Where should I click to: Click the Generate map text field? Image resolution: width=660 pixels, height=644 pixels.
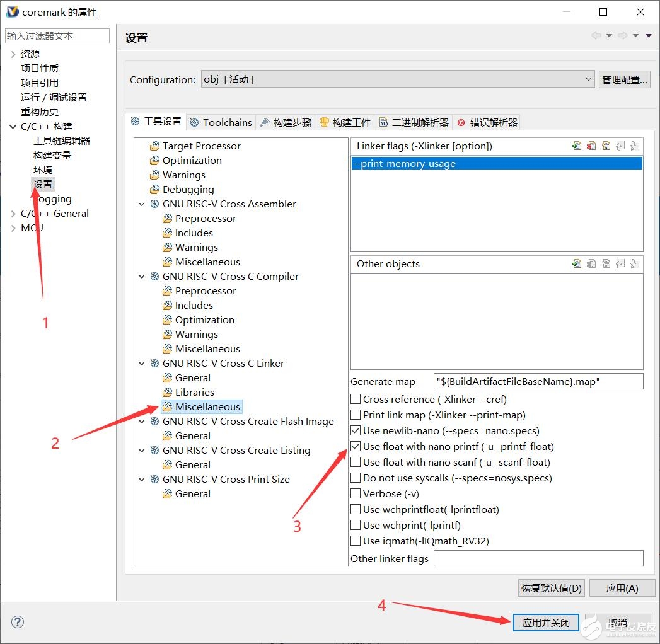point(538,381)
